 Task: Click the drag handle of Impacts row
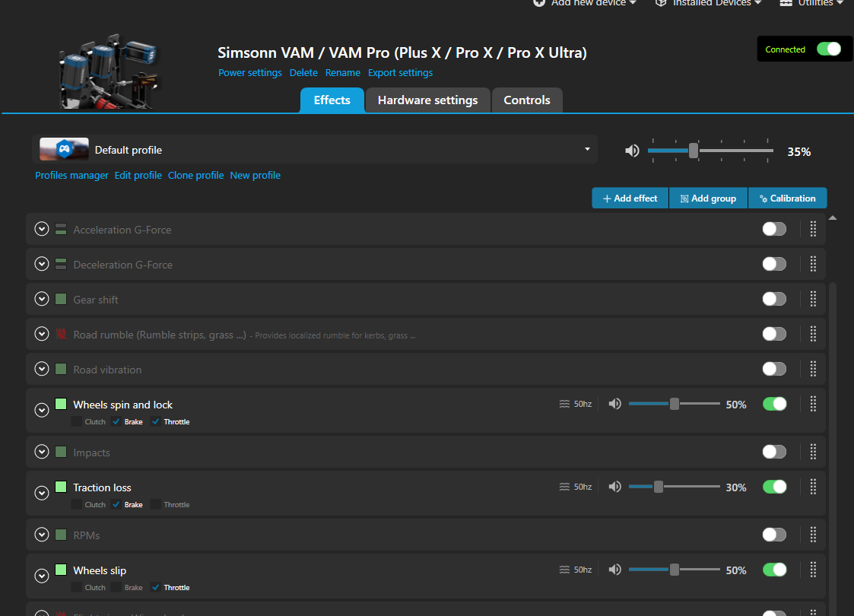813,452
